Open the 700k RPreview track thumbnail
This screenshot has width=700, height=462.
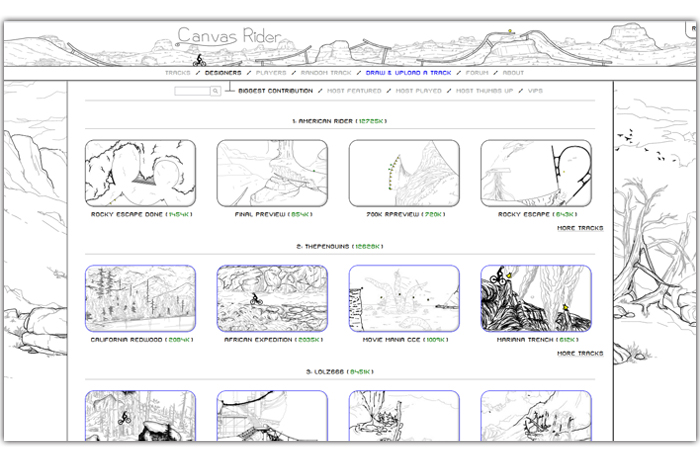tap(404, 173)
